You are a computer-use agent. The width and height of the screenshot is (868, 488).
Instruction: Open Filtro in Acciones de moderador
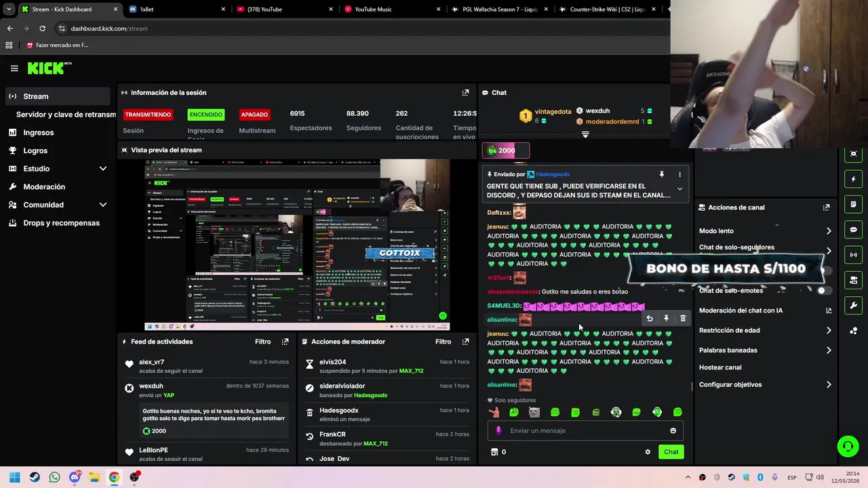click(443, 342)
